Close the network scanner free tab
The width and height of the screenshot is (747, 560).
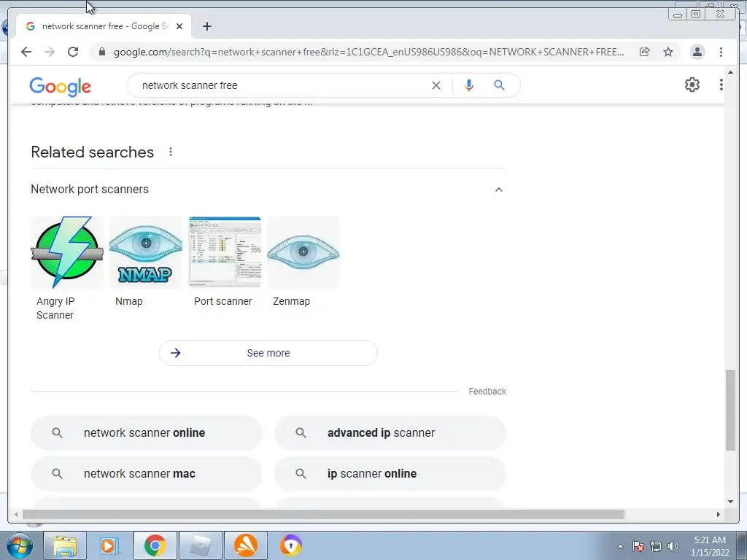179,26
